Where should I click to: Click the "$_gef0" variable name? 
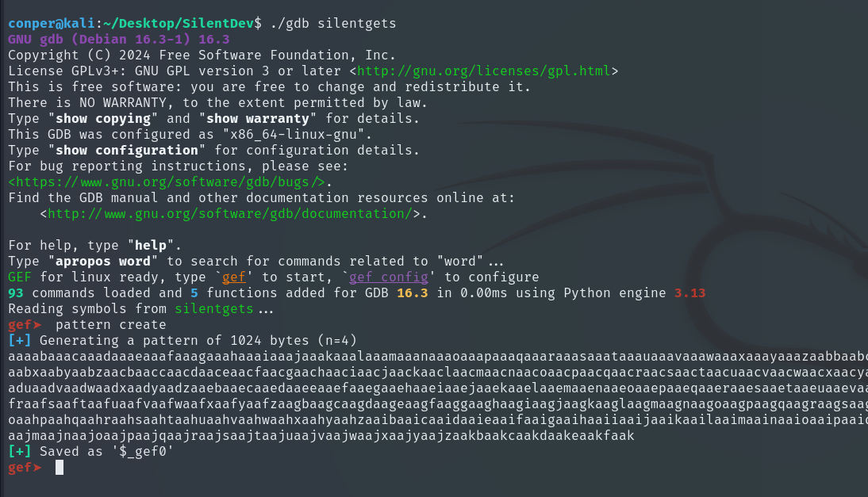coord(142,452)
